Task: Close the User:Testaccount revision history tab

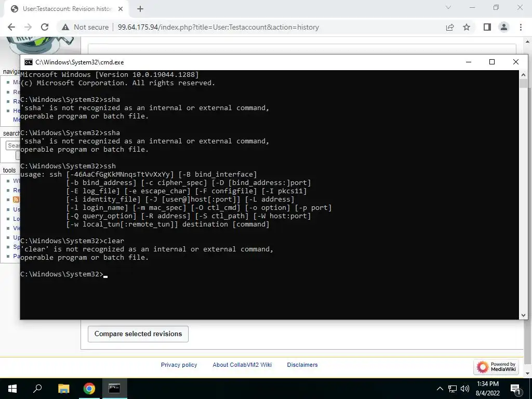Action: point(121,9)
